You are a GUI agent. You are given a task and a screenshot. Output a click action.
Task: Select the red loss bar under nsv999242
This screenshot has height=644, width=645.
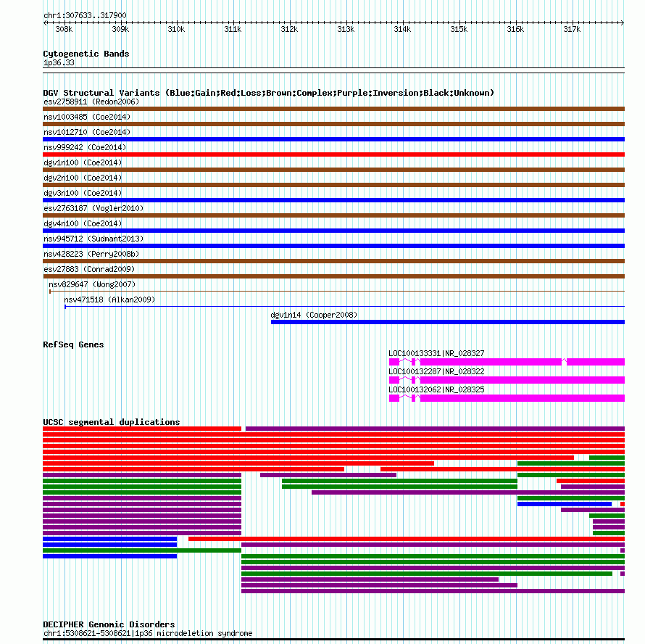(333, 154)
